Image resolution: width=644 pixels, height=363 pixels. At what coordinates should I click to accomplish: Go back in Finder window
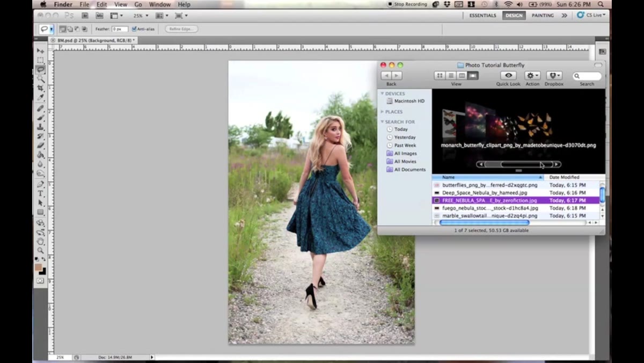[386, 76]
